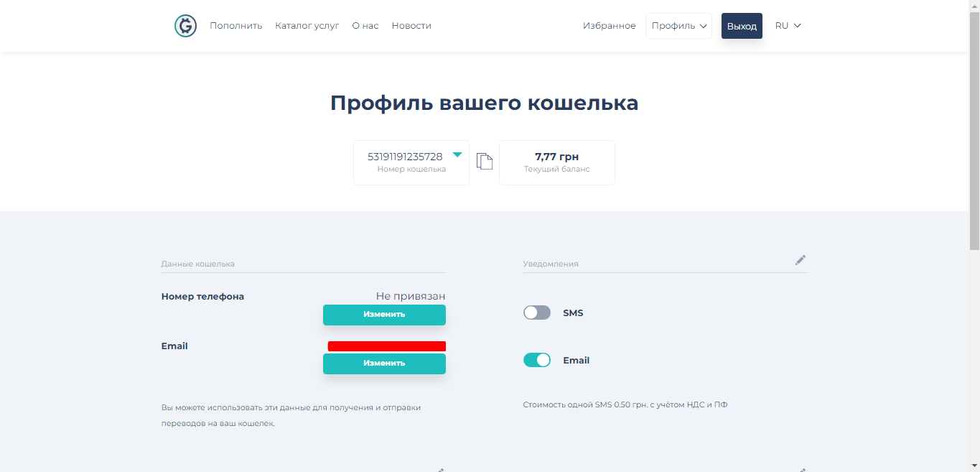The width and height of the screenshot is (980, 472).
Task: Copy the wallet number with copy icon
Action: click(x=485, y=162)
